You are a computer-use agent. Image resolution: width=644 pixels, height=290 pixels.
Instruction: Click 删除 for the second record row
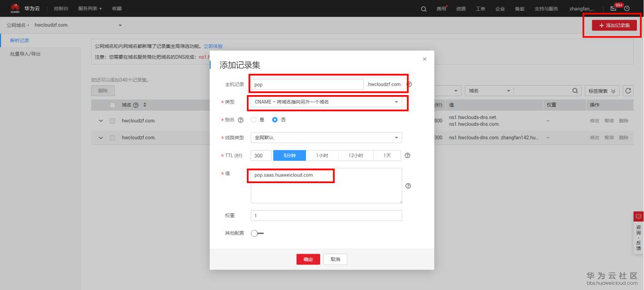click(x=624, y=137)
